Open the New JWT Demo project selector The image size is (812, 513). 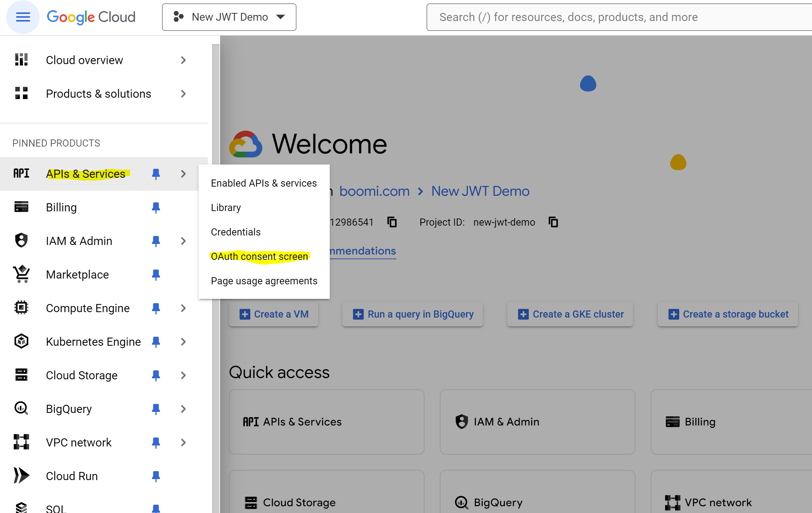click(x=229, y=17)
